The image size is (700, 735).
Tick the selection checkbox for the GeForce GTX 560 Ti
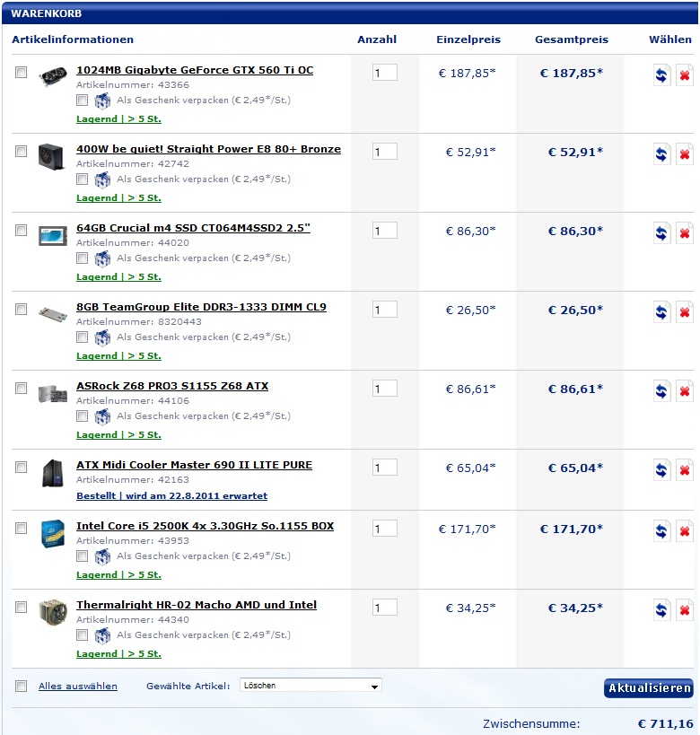click(x=22, y=72)
